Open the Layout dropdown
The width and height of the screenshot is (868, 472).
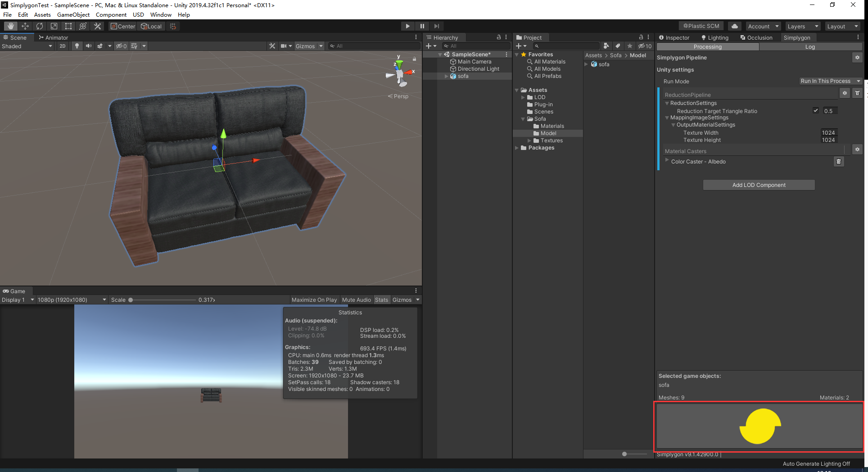[x=843, y=26]
